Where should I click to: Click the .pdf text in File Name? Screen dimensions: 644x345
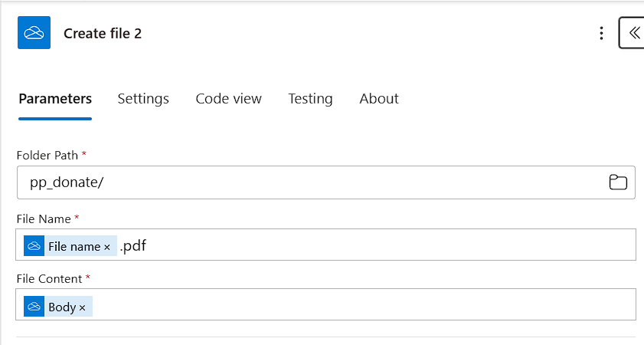(x=133, y=245)
